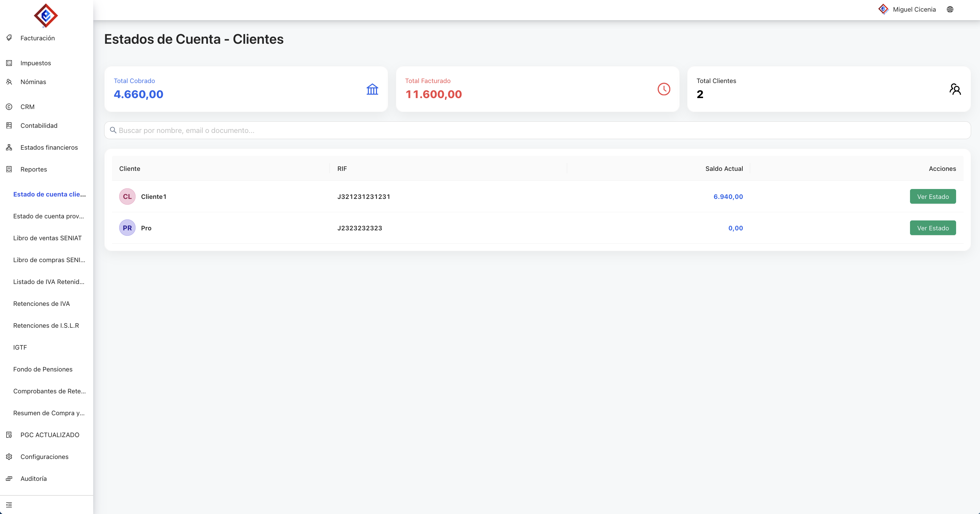
Task: Expand the Facturación menu
Action: (37, 38)
